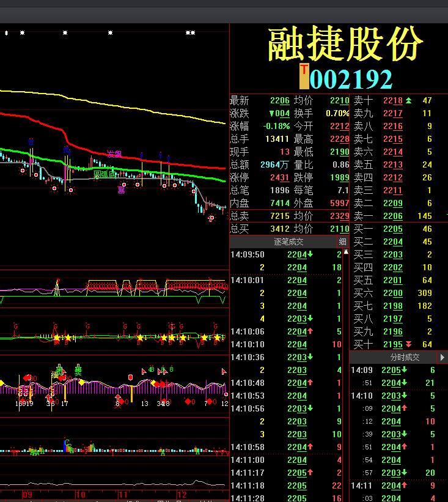This screenshot has width=448, height=502.
Task: Click 卖二 price 2209
Action: click(393, 203)
